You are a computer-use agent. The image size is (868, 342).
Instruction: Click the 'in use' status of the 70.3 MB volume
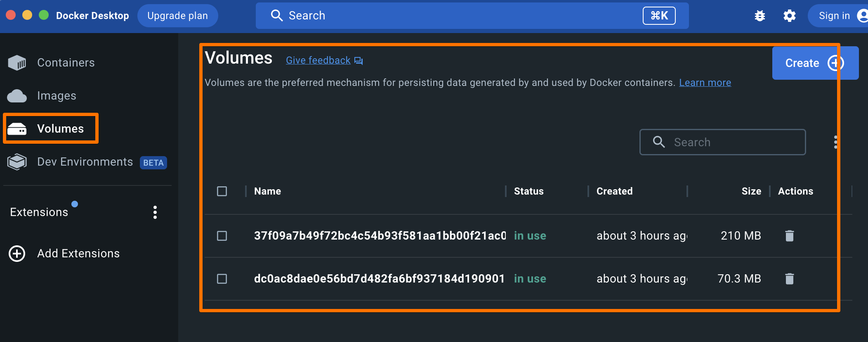click(530, 279)
